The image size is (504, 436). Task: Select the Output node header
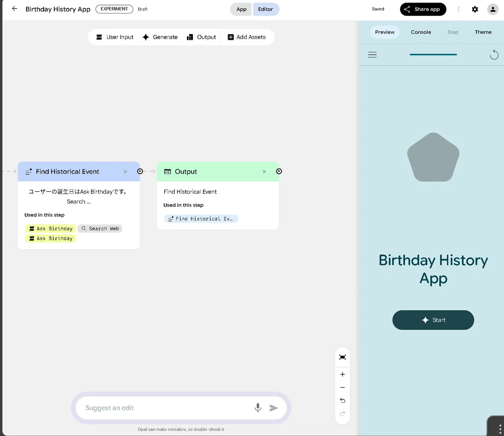point(218,172)
